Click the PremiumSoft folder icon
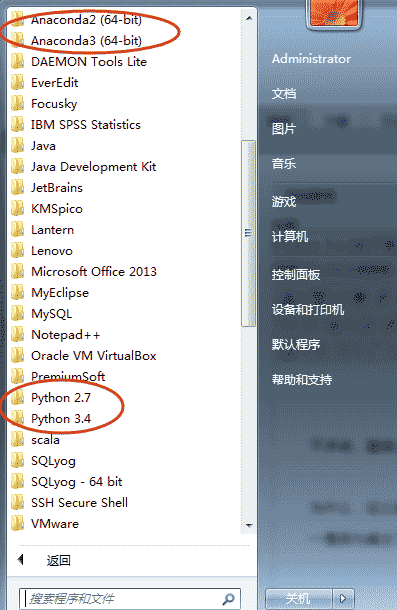Viewport: 397px width, 610px height. coord(18,377)
